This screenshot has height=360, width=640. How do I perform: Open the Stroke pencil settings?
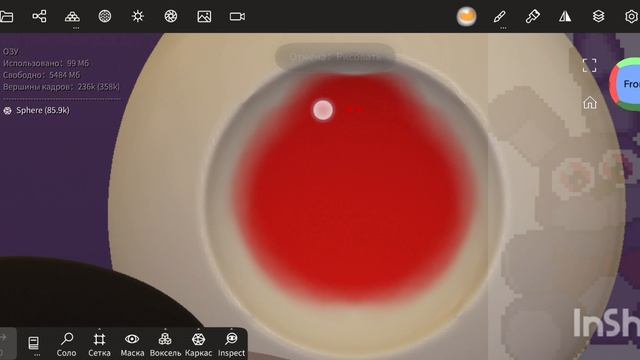click(500, 16)
